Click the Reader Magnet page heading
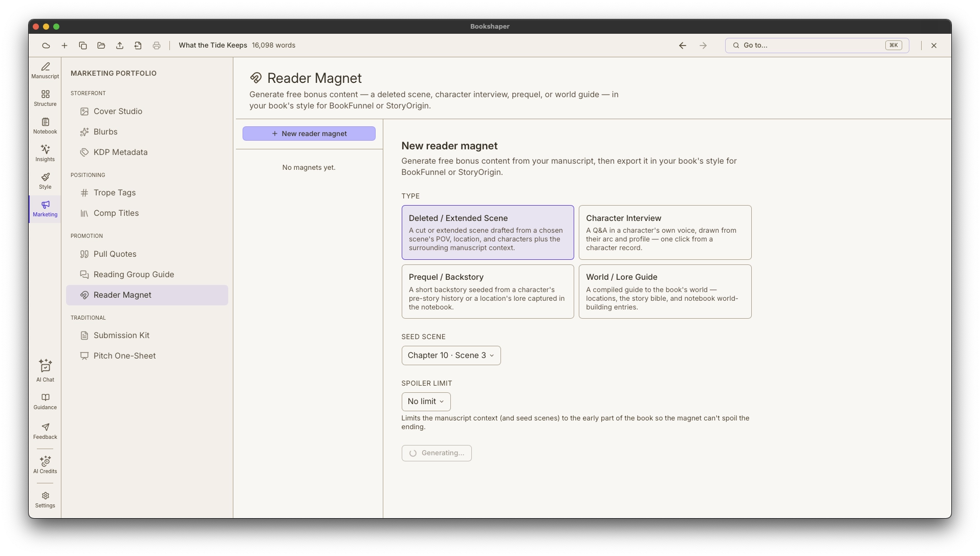This screenshot has height=556, width=980. 314,78
